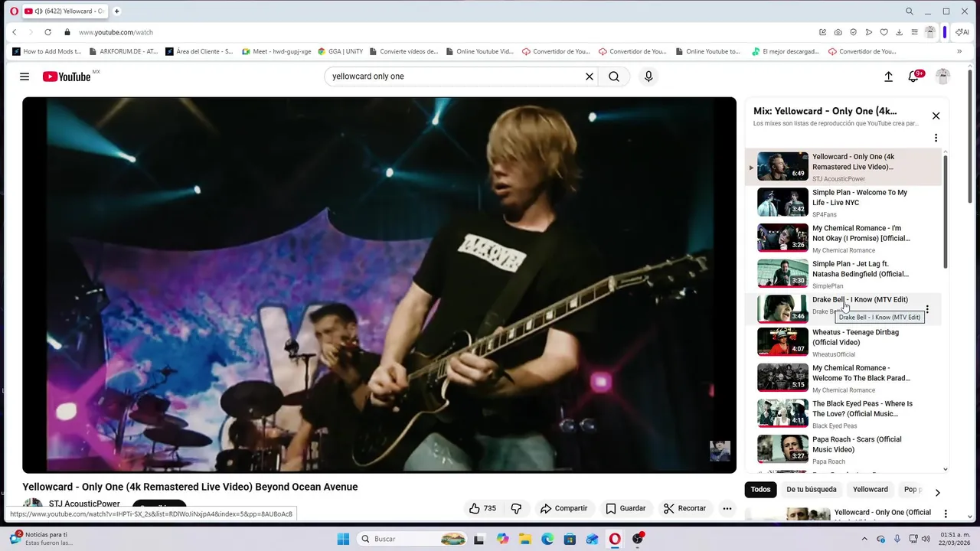This screenshot has height=551, width=980.
Task: Click the video player area
Action: click(379, 285)
